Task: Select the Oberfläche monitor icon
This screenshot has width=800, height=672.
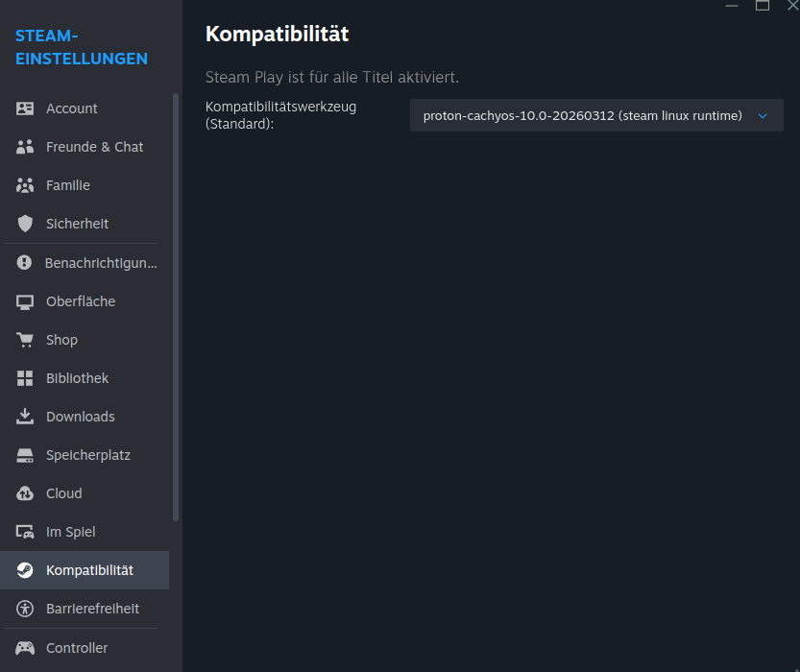Action: point(25,300)
